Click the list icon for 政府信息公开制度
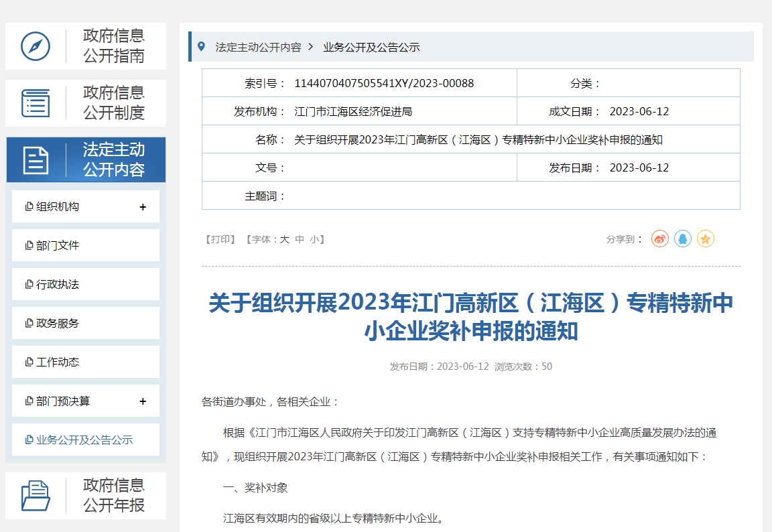 [x=36, y=103]
